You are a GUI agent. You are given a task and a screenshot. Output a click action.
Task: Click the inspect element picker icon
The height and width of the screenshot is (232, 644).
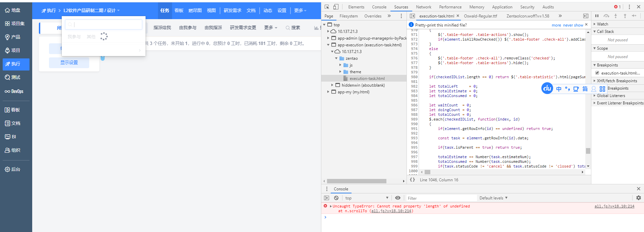[x=327, y=7]
